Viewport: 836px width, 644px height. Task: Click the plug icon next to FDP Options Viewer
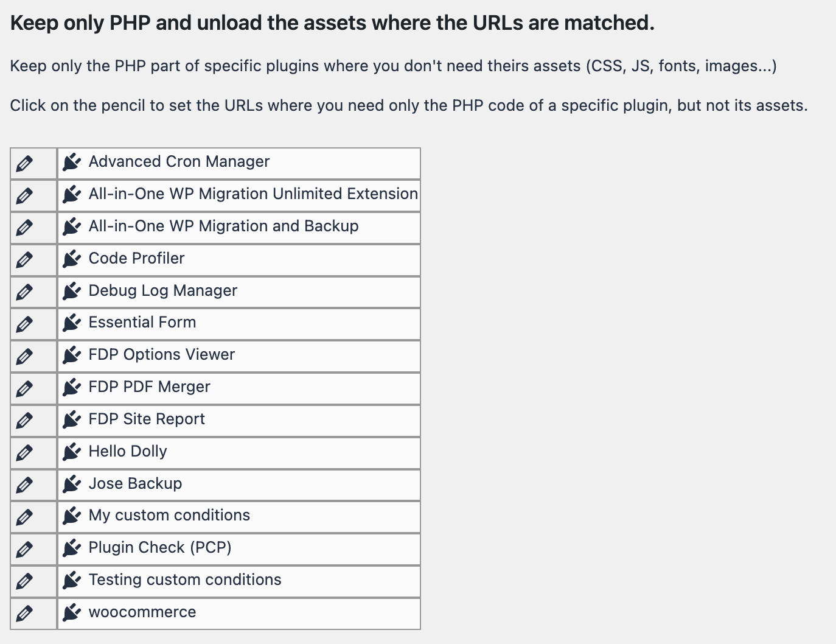coord(72,355)
